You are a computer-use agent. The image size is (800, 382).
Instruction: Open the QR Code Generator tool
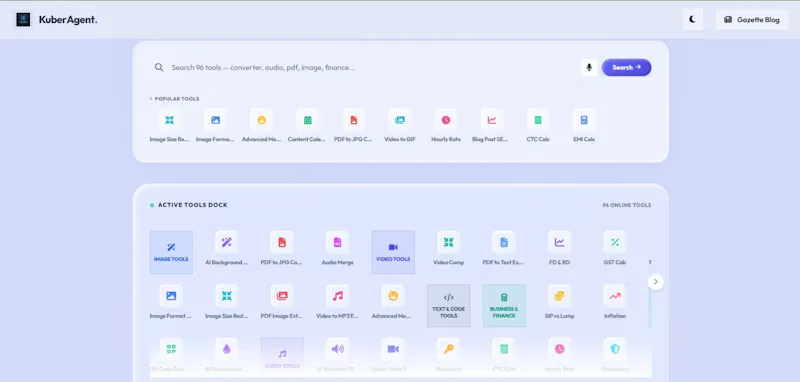coord(171,355)
